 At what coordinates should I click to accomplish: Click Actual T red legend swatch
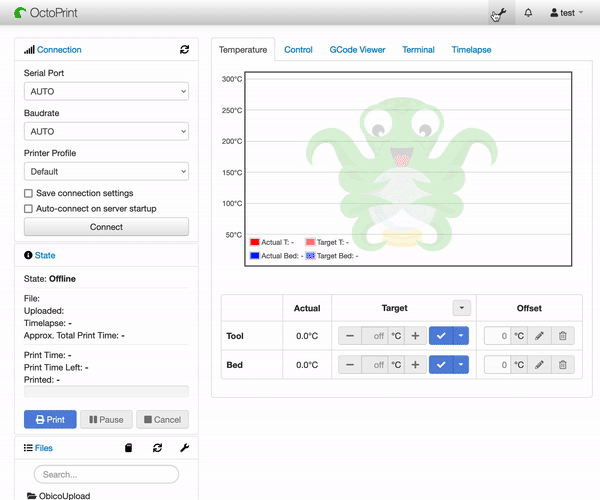coord(254,242)
